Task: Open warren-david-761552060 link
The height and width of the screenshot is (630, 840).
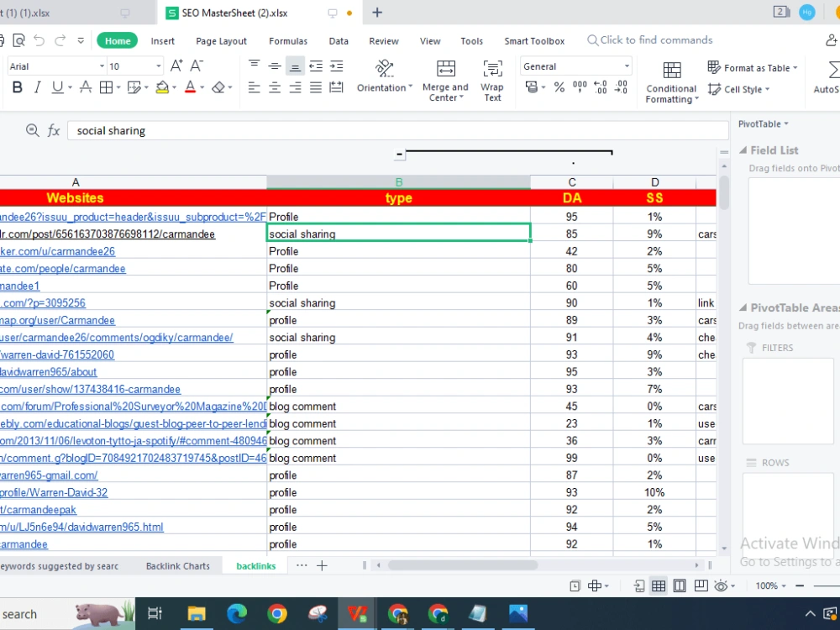Action: (x=57, y=354)
